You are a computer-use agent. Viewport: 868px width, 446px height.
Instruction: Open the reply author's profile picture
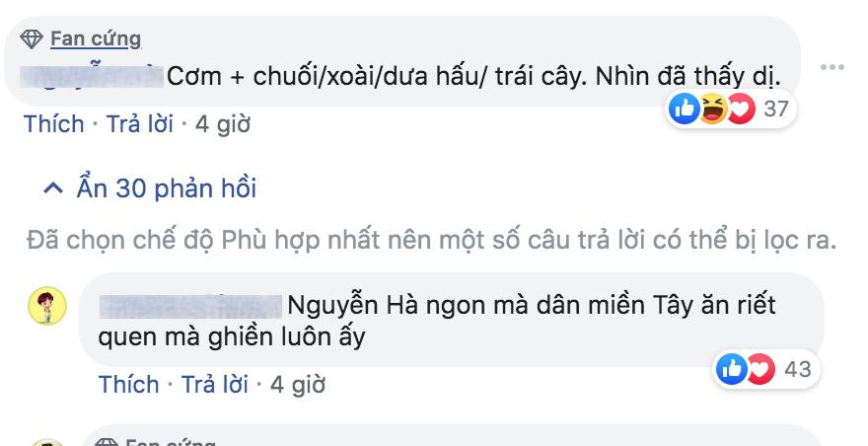click(x=47, y=306)
